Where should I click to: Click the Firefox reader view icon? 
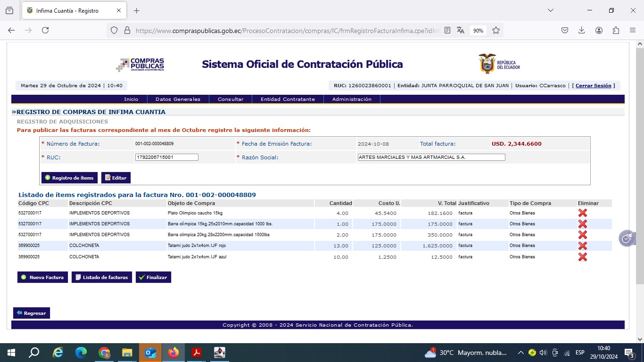tap(447, 30)
